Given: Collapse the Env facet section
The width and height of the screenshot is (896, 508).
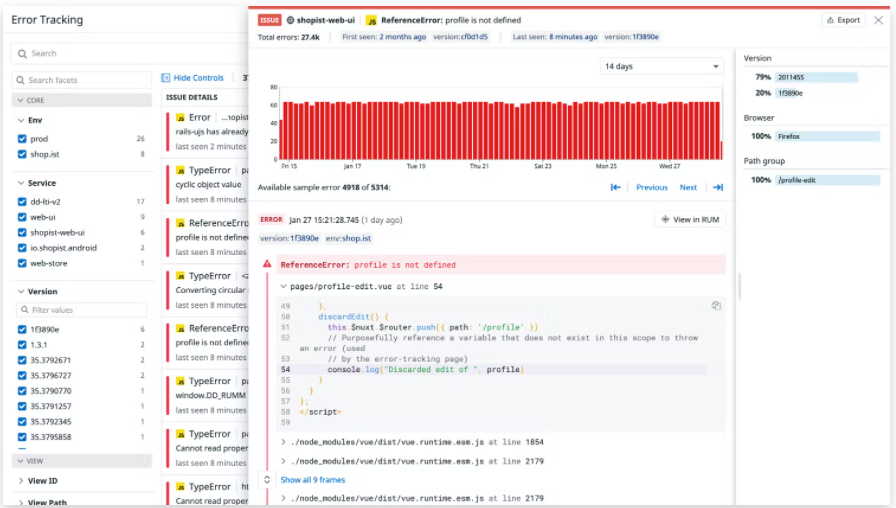Looking at the screenshot, I should click(21, 121).
